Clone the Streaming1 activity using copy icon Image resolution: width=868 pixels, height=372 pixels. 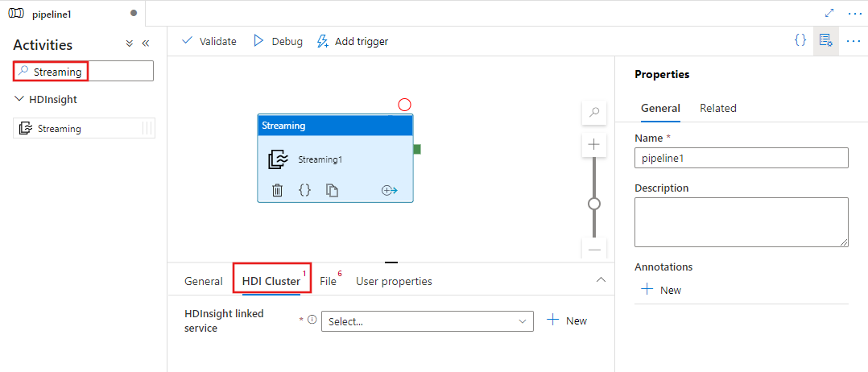coord(332,191)
